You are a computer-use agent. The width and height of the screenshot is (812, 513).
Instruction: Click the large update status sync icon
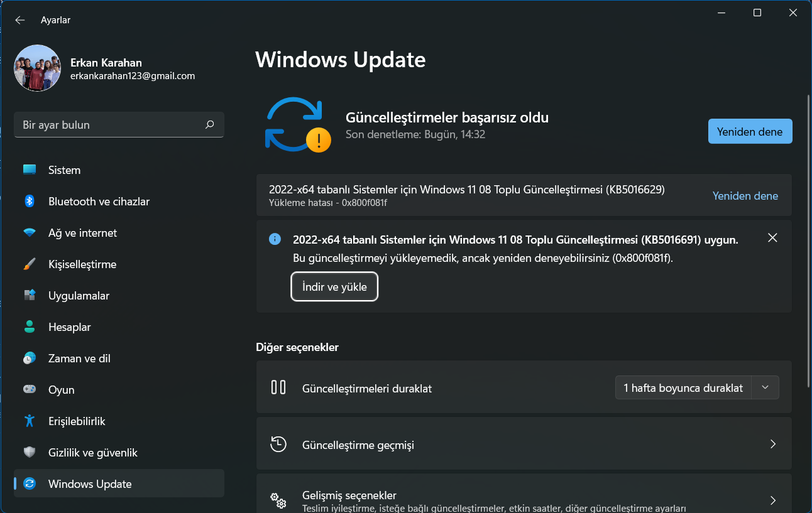click(298, 125)
